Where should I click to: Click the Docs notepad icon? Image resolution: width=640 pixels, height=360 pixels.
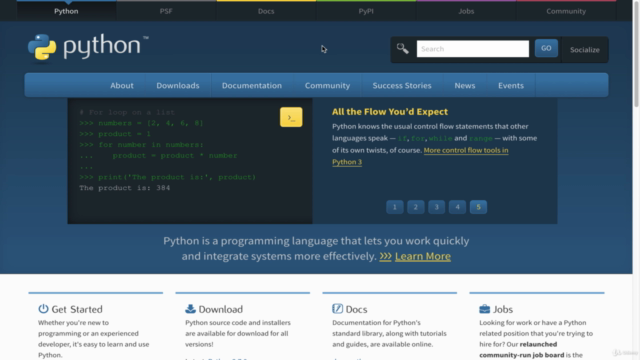click(x=337, y=309)
